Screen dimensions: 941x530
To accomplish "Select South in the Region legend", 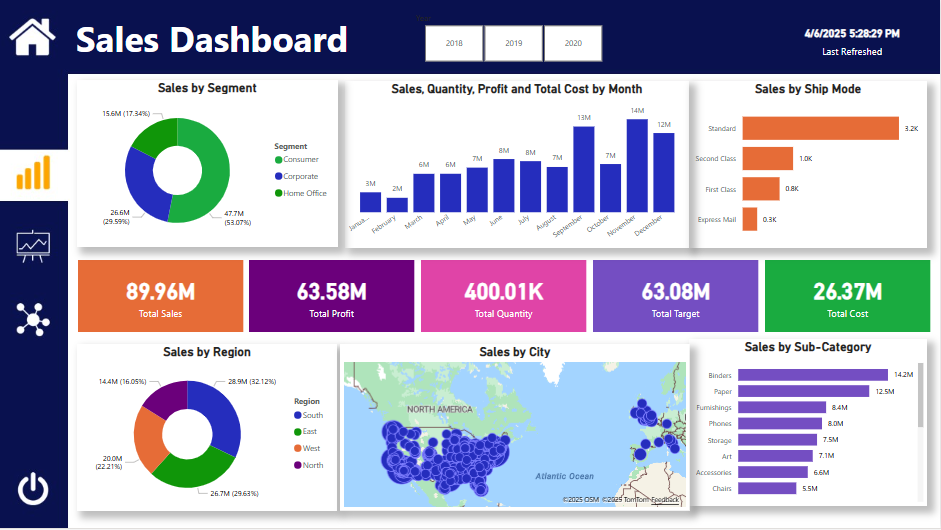I will pos(308,415).
